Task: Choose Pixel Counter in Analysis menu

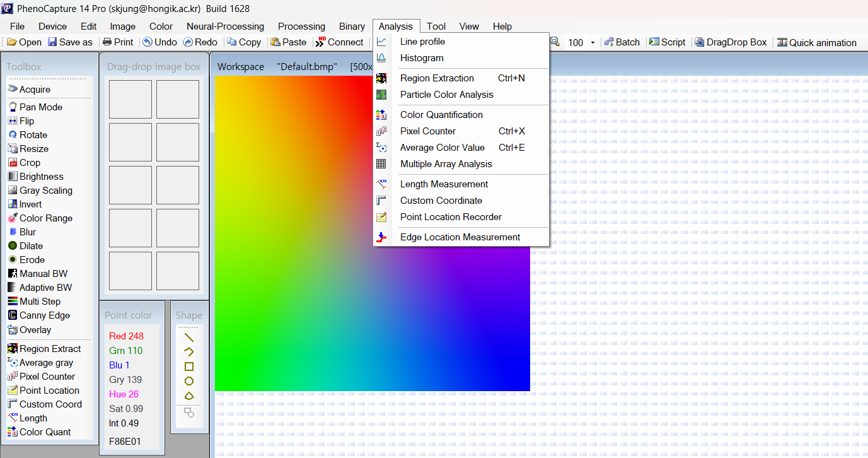Action: tap(461, 131)
